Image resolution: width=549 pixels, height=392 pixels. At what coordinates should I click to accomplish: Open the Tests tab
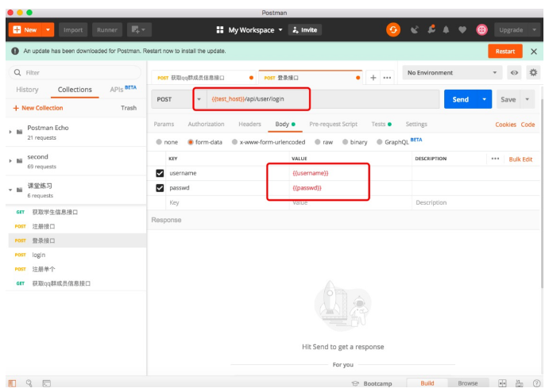point(381,124)
